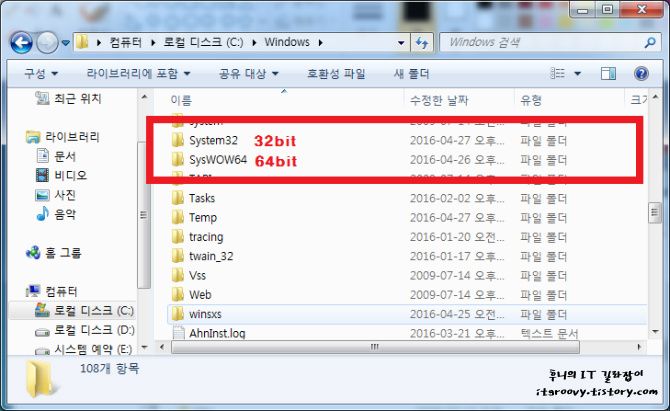The height and width of the screenshot is (411, 670).
Task: Open the view options dropdown arrow
Action: point(577,74)
